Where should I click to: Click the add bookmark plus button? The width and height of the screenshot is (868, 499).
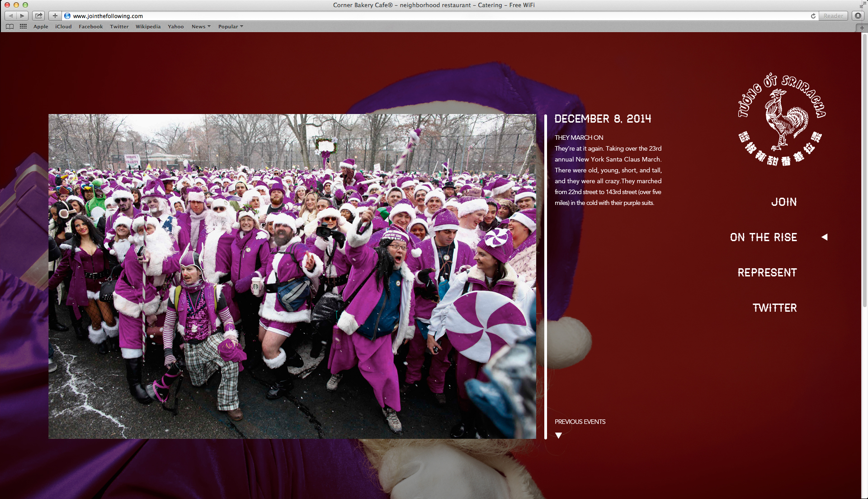(x=55, y=16)
